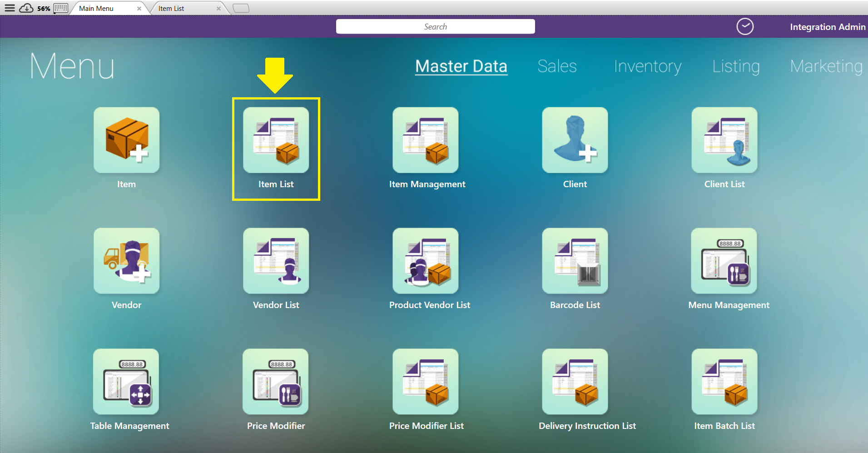Open the Item Batch List icon

point(724,382)
